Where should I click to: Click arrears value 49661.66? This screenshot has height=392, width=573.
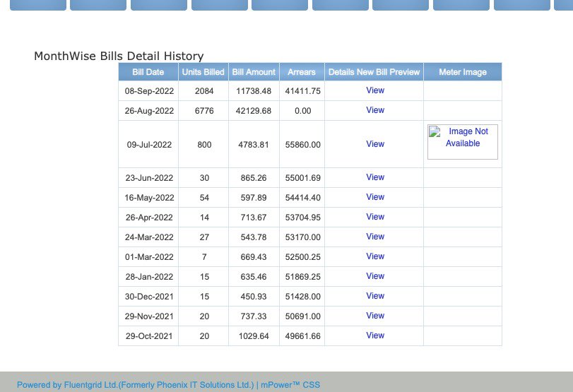(x=302, y=335)
